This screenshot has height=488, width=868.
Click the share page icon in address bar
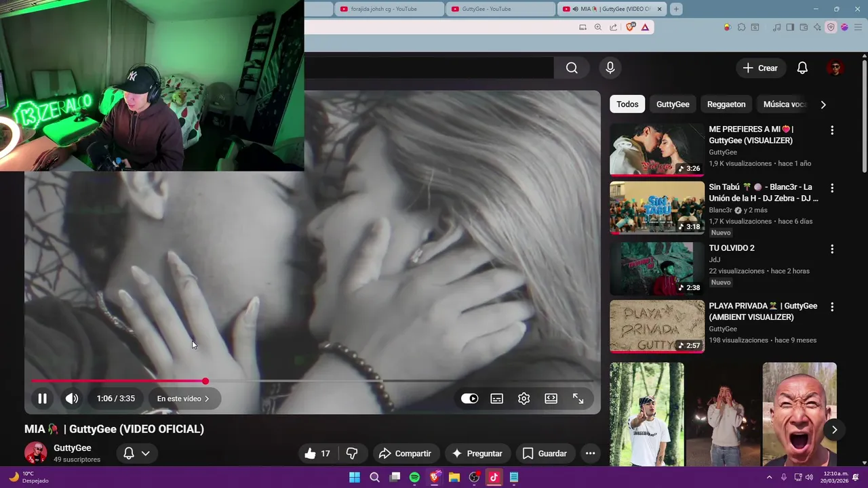pyautogui.click(x=613, y=27)
